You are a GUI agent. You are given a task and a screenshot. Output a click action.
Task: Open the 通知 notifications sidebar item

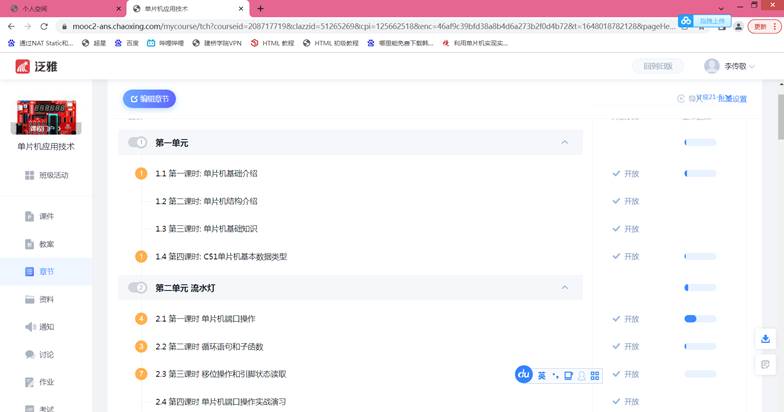coord(39,326)
